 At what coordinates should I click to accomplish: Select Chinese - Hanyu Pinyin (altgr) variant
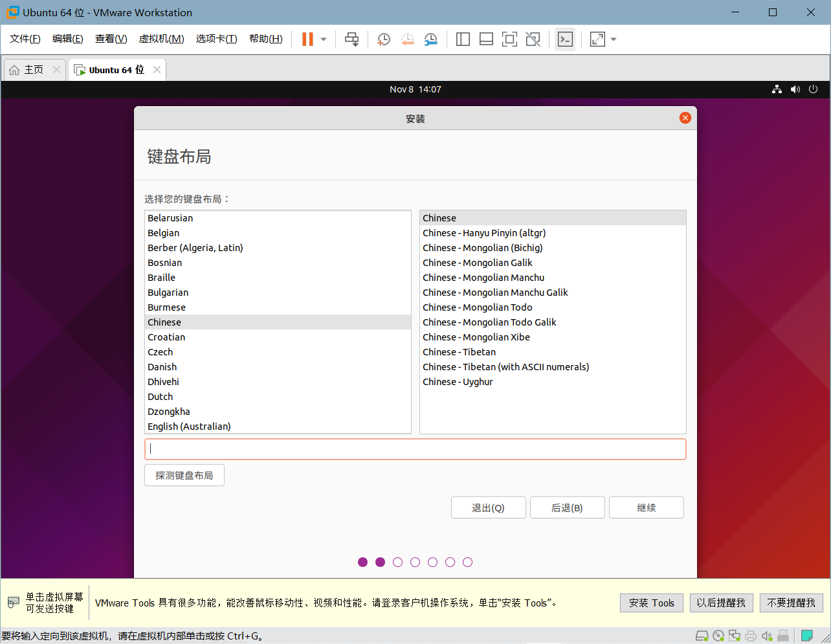point(553,233)
